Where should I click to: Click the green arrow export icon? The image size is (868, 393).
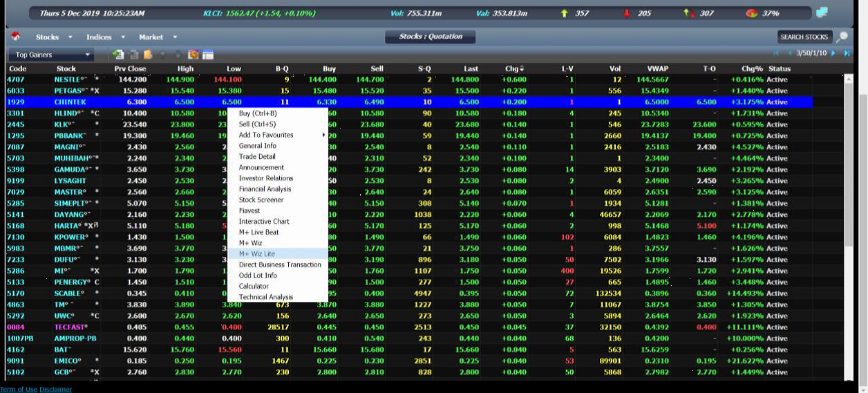118,55
